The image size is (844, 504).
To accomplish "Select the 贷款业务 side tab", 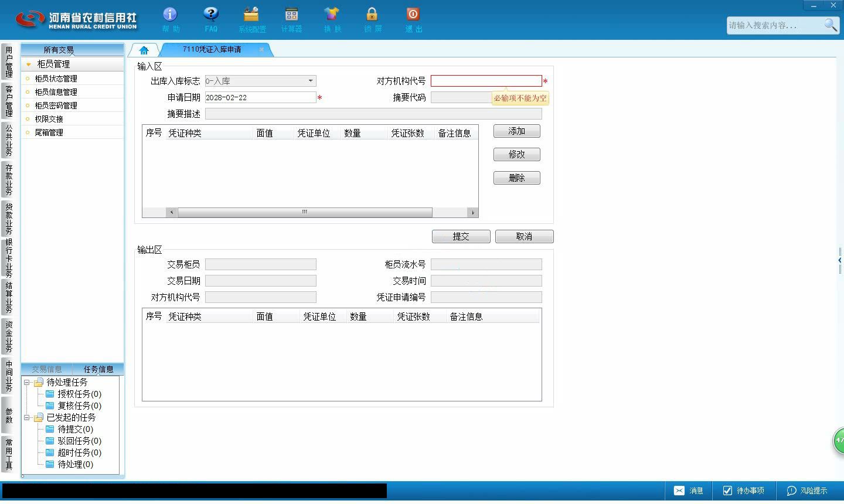I will coord(9,218).
